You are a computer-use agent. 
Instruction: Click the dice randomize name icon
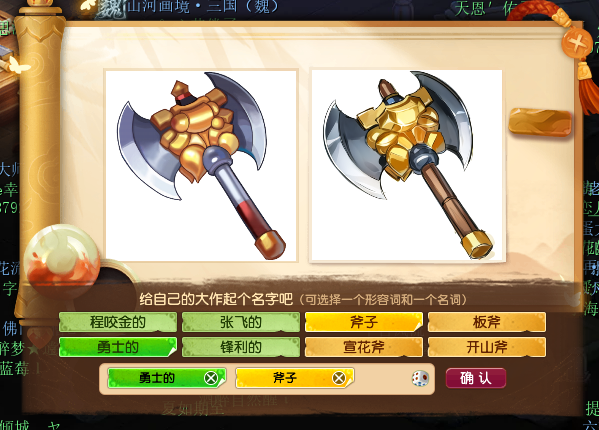420,378
